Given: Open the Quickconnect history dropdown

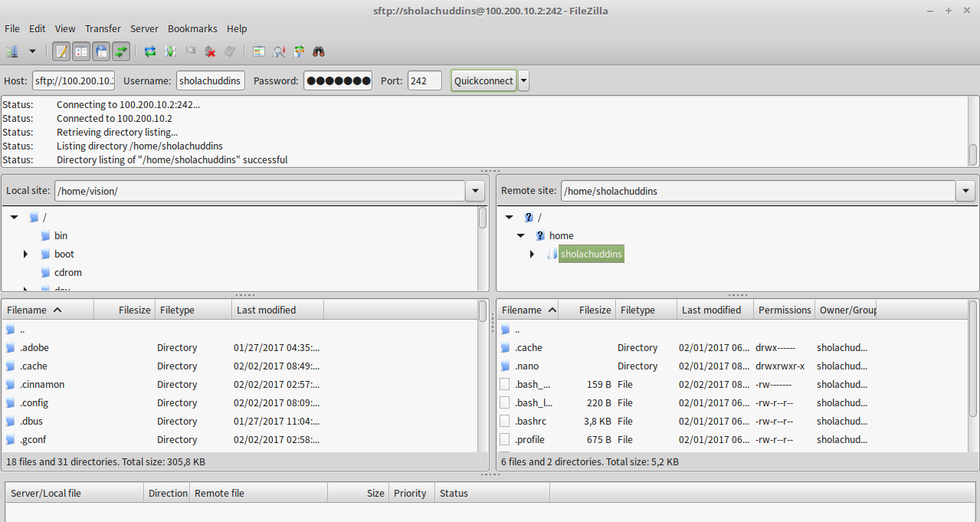Looking at the screenshot, I should [523, 80].
